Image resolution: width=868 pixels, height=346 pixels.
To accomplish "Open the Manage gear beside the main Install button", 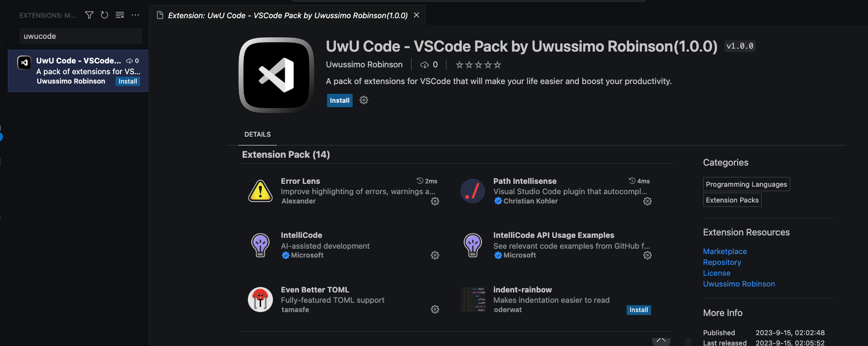I will [363, 100].
